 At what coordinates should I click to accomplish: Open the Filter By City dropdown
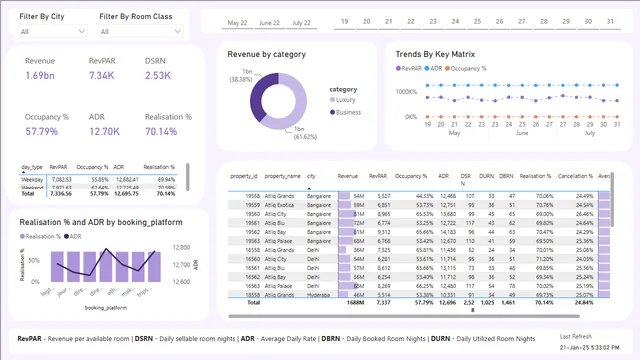point(53,31)
